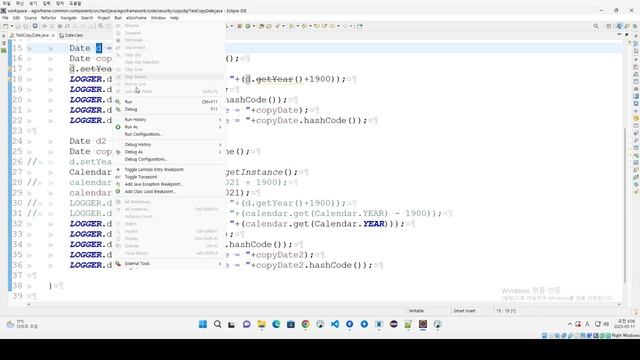Close the TestCopyDate.java tab

click(53, 36)
